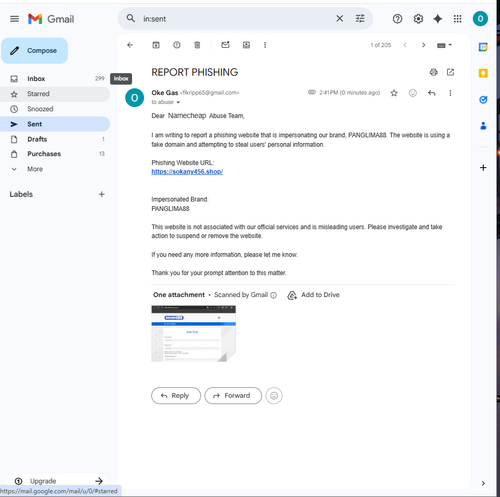This screenshot has width=500, height=497.
Task: Print all with the printer icon
Action: (x=434, y=72)
